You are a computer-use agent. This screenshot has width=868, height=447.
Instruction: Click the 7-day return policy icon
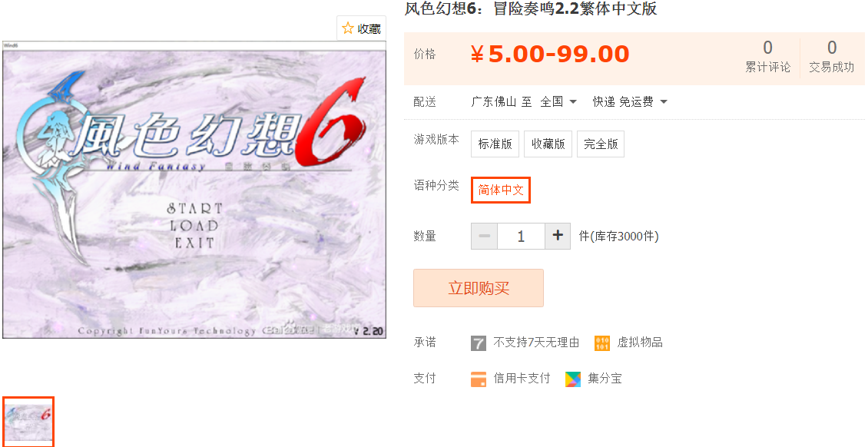pyautogui.click(x=479, y=343)
